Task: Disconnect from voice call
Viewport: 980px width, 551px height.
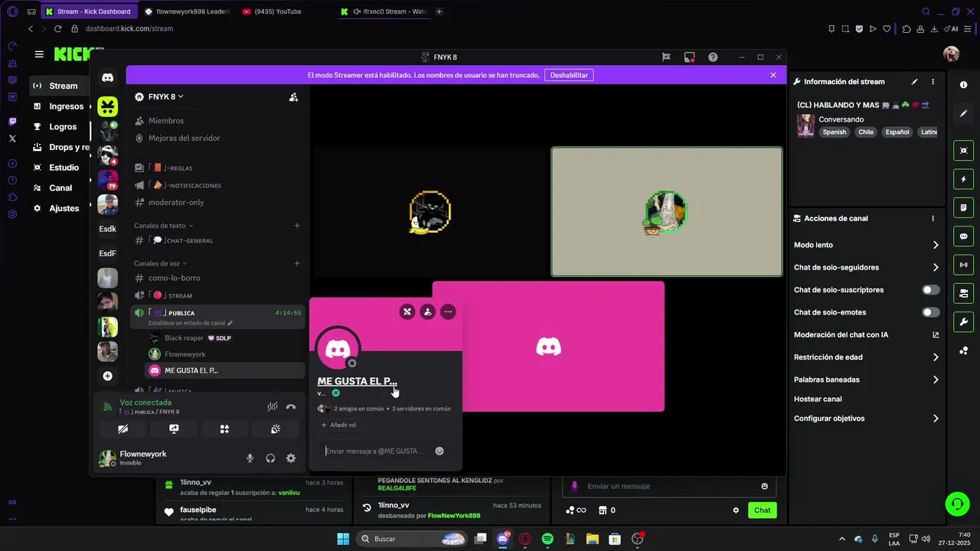Action: [x=291, y=407]
